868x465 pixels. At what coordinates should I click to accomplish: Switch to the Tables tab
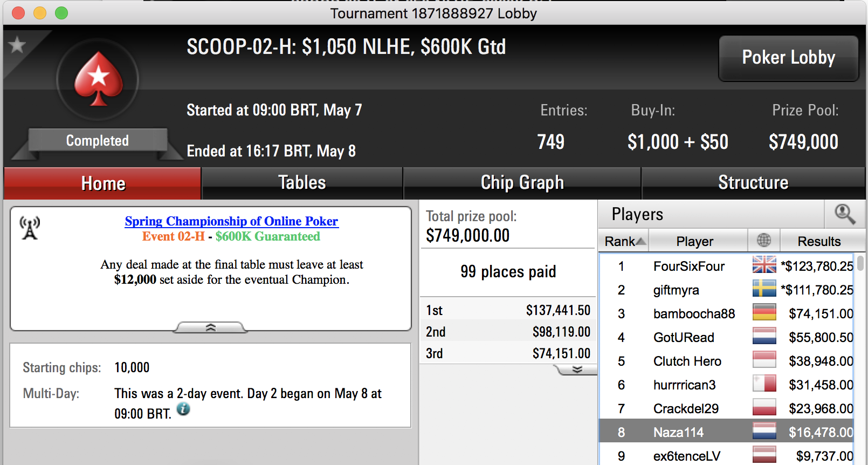(302, 183)
